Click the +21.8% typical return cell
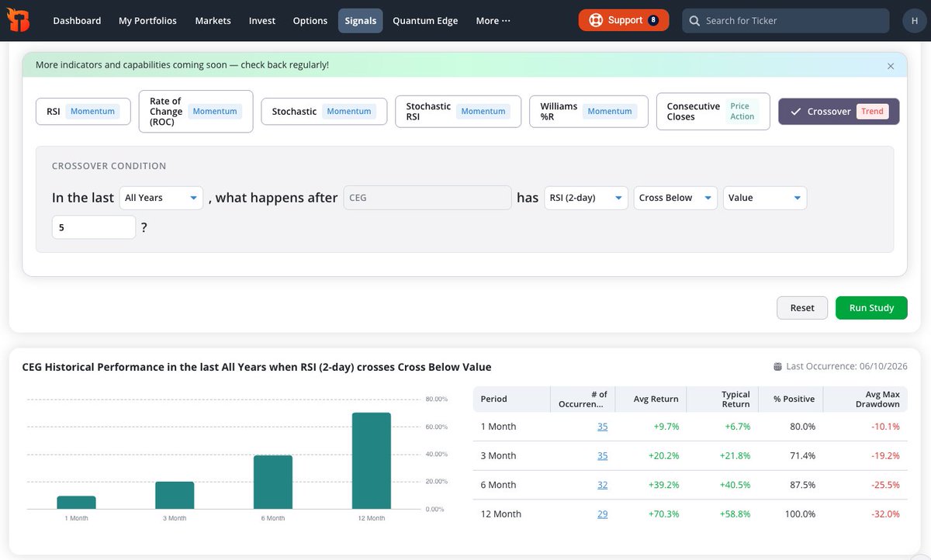The image size is (931, 560). click(x=735, y=456)
